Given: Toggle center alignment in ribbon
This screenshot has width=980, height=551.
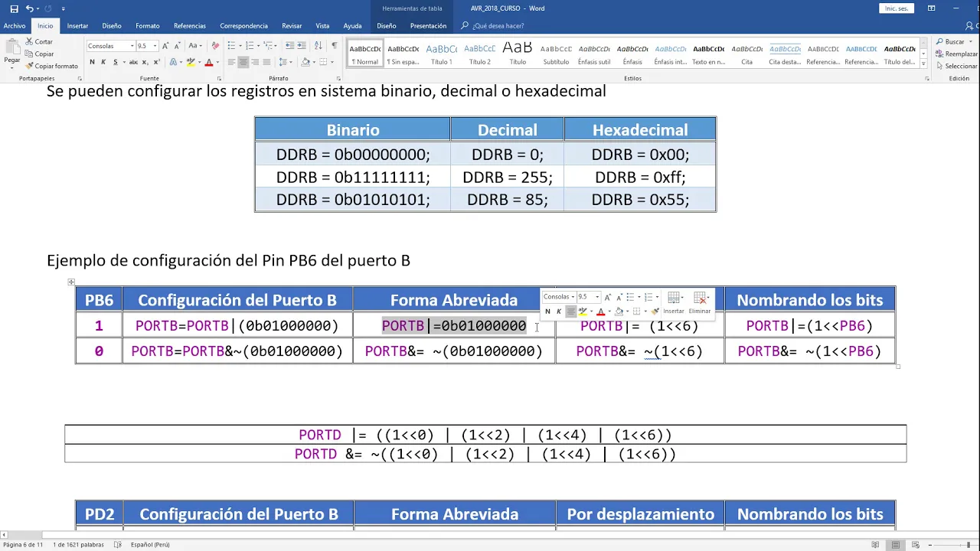Looking at the screenshot, I should [243, 62].
